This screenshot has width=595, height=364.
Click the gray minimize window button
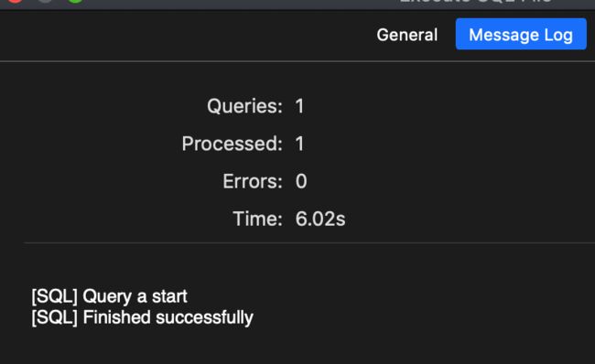(x=45, y=1)
